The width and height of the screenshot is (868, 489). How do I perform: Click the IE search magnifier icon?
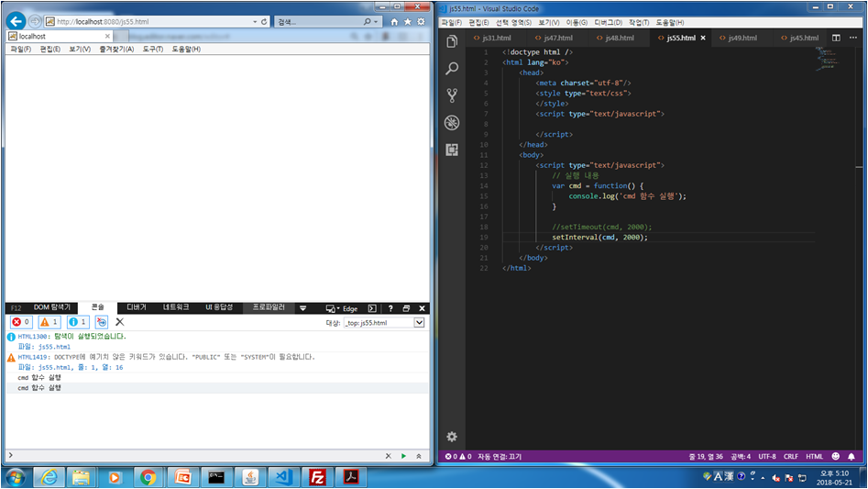pyautogui.click(x=367, y=22)
